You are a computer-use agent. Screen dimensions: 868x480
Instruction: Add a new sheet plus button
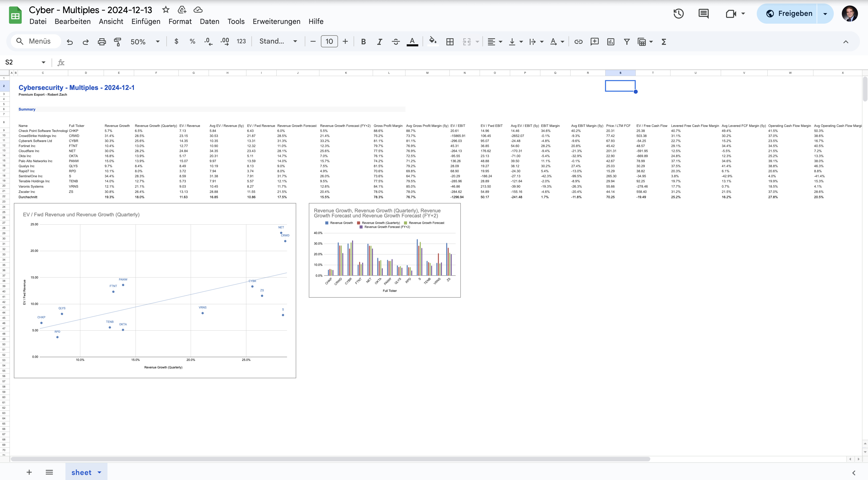29,472
